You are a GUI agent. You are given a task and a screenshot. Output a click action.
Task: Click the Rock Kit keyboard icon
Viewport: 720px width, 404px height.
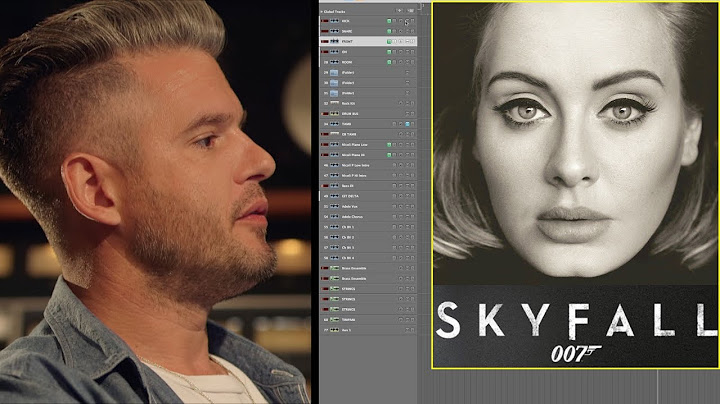click(334, 103)
